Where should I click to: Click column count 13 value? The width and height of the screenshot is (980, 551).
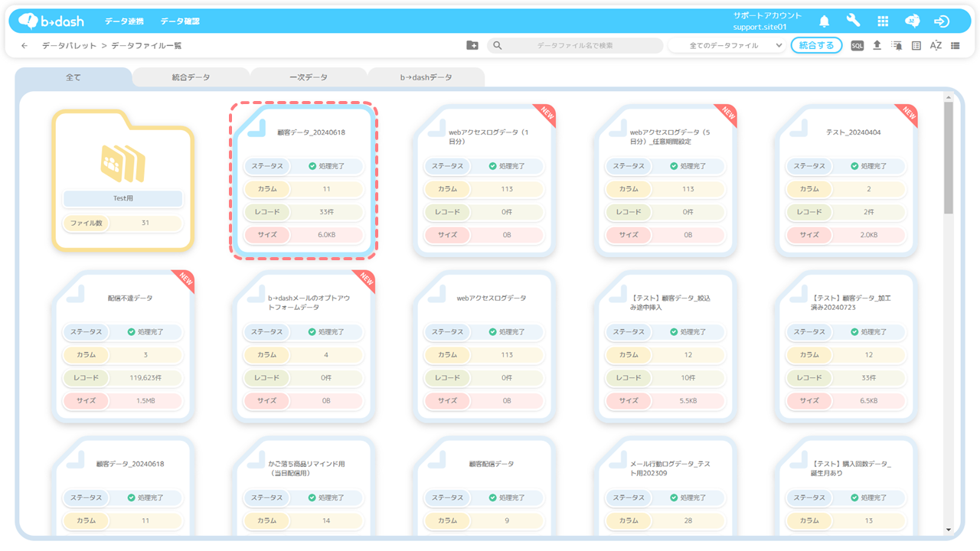click(868, 521)
